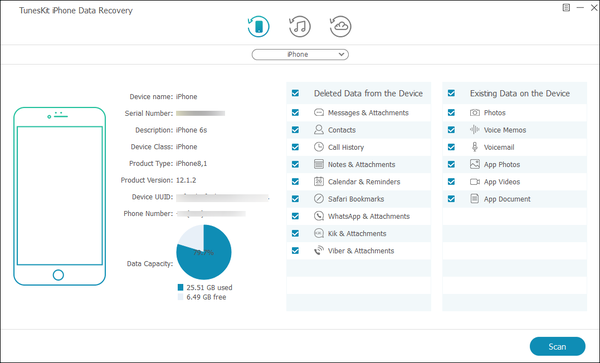Toggle the Viber & Attachments checkbox
Image resolution: width=600 pixels, height=363 pixels.
(x=295, y=251)
